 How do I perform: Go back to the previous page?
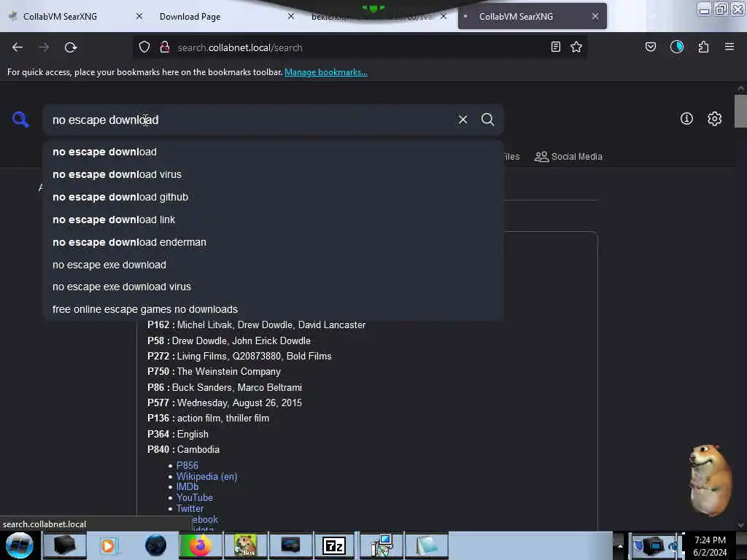point(18,47)
